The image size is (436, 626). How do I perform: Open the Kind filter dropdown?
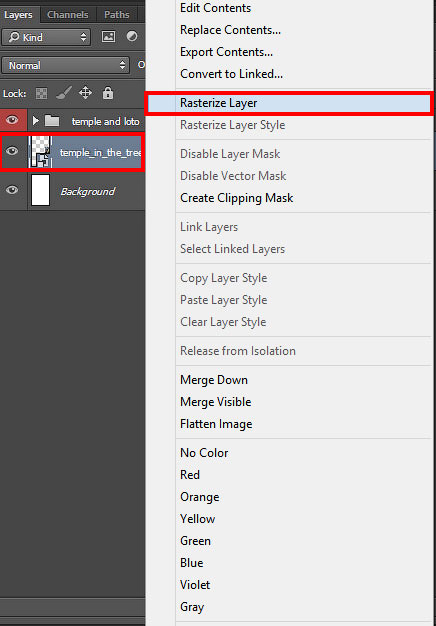coord(46,37)
